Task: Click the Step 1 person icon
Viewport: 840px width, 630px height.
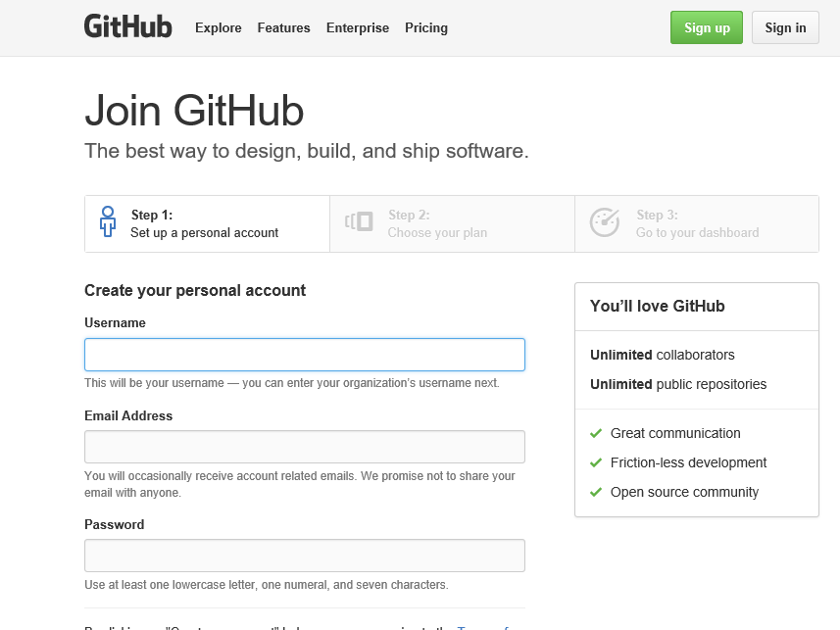Action: pyautogui.click(x=108, y=222)
